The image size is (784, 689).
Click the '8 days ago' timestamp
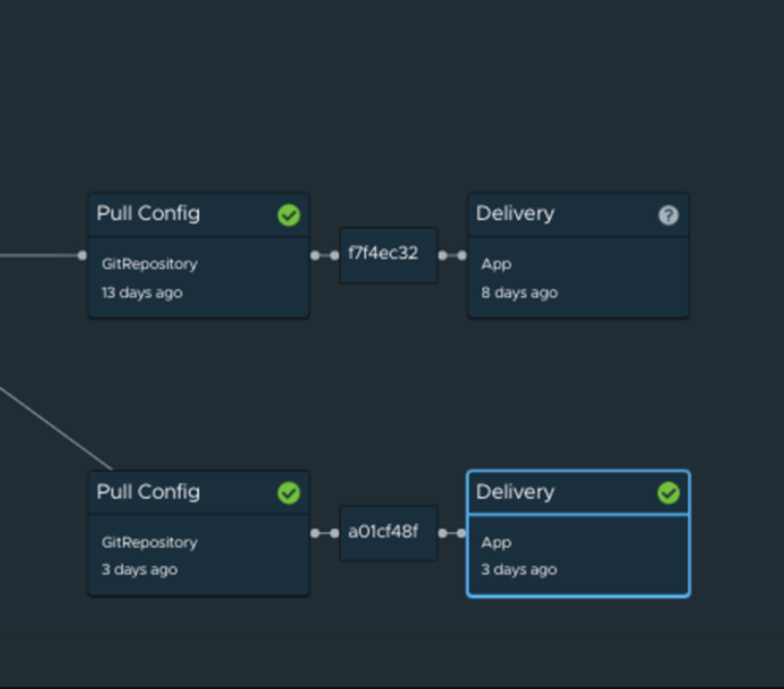click(x=519, y=292)
